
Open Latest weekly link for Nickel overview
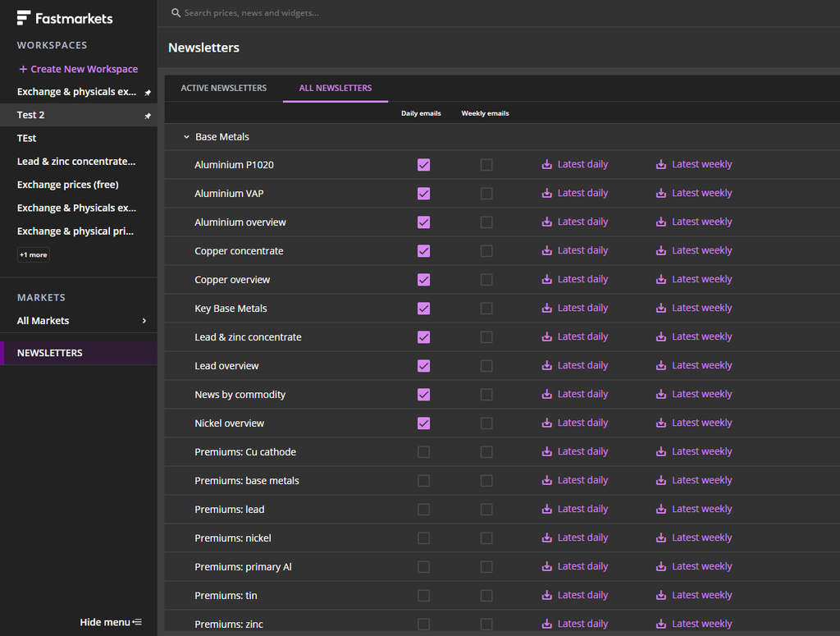pyautogui.click(x=701, y=423)
